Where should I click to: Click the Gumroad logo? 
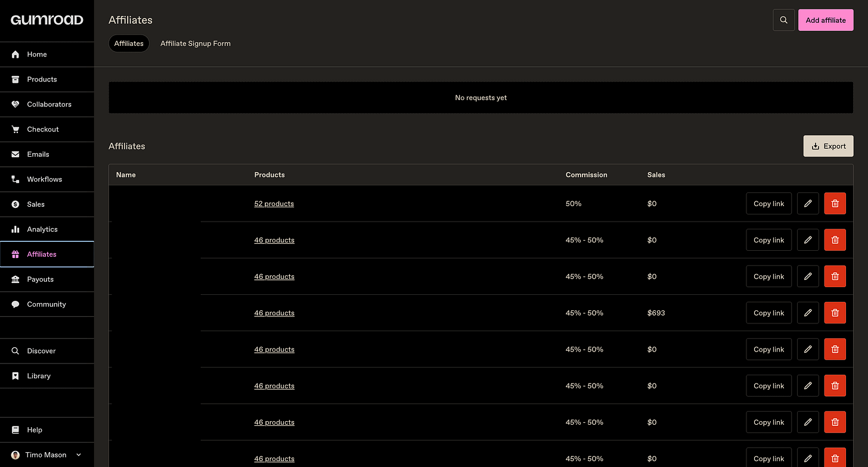[47, 20]
